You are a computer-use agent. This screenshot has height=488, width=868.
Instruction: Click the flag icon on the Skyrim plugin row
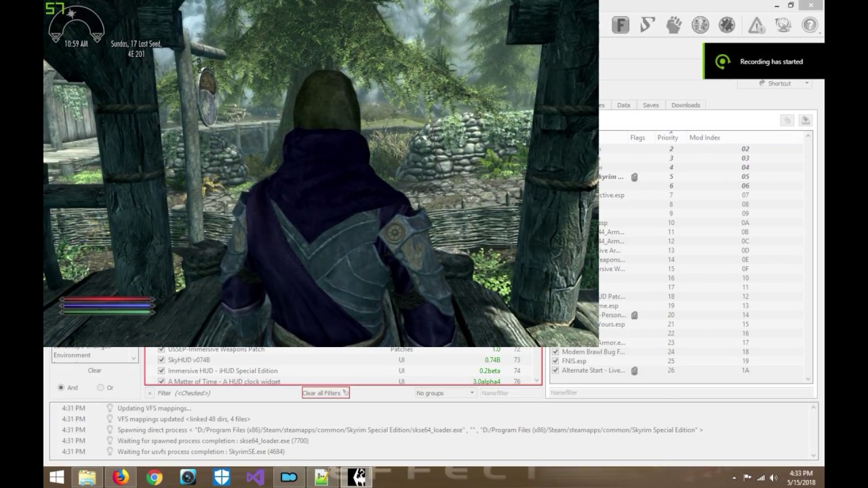point(634,177)
